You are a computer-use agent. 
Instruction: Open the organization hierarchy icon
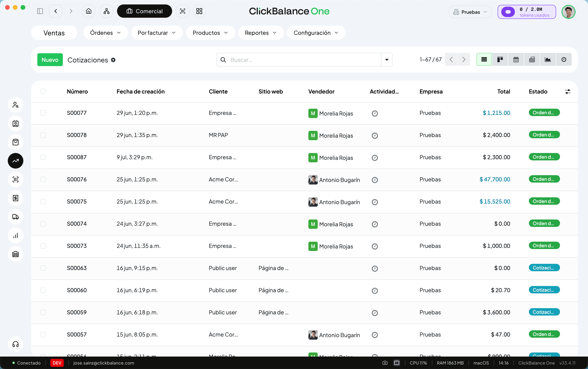(106, 11)
